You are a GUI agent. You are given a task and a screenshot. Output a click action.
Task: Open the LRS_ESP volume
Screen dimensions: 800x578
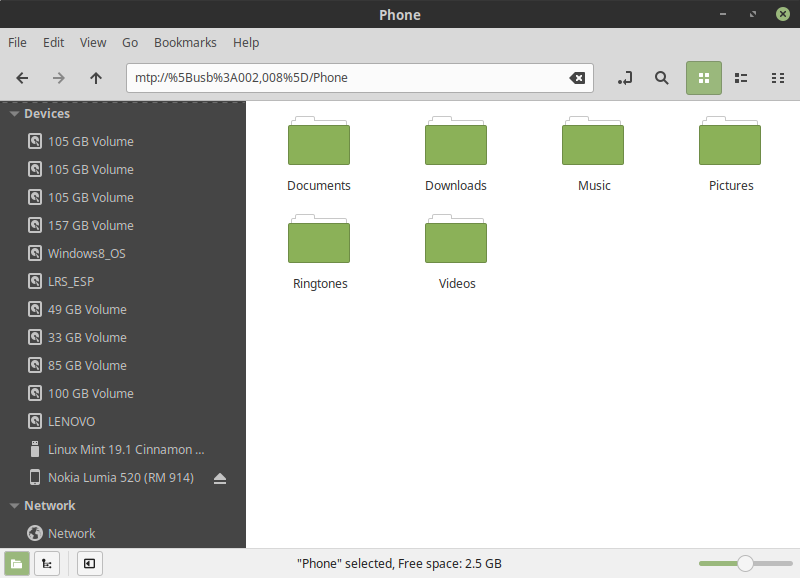click(123, 282)
